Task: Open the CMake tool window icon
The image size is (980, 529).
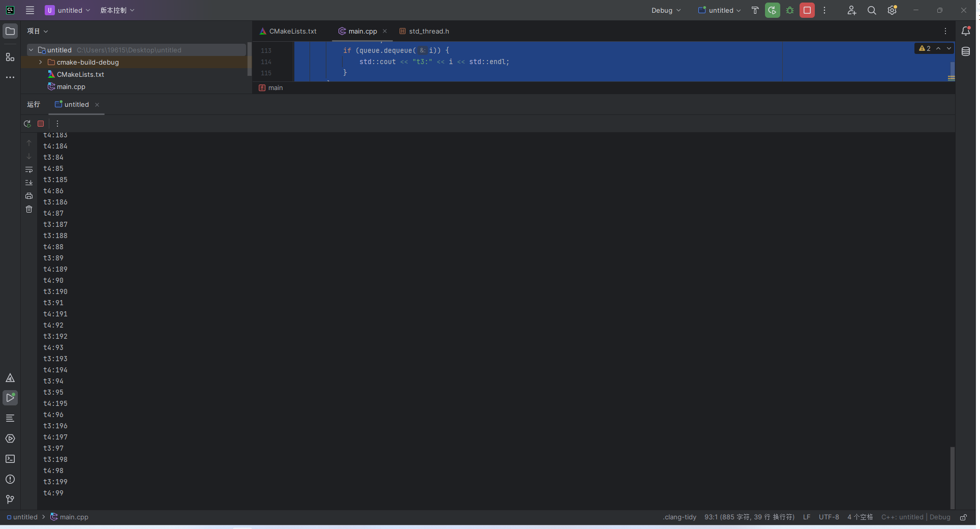Action: pyautogui.click(x=10, y=378)
